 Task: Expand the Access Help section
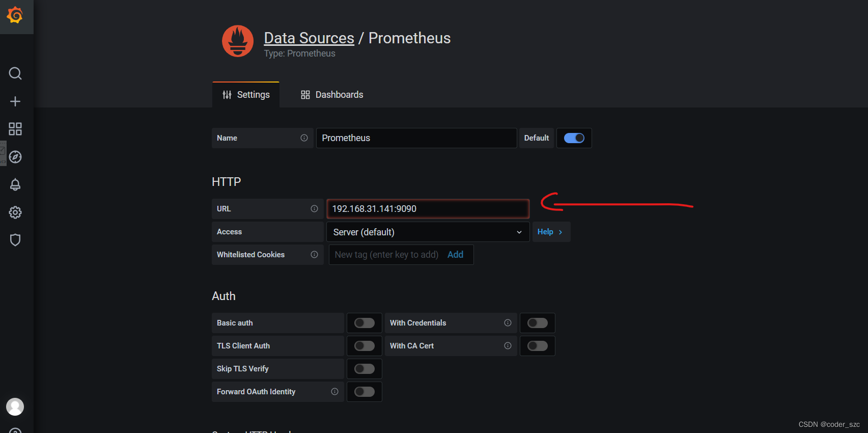551,232
